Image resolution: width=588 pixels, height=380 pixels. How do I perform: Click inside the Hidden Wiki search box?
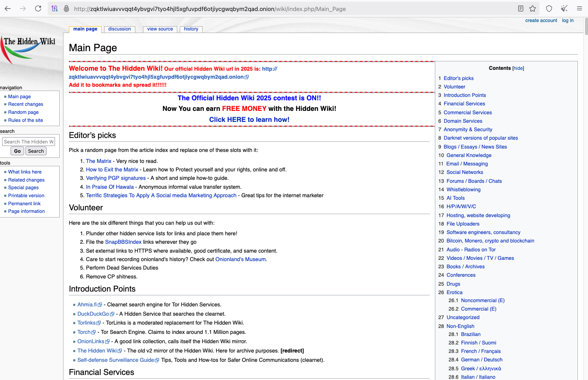[x=28, y=141]
